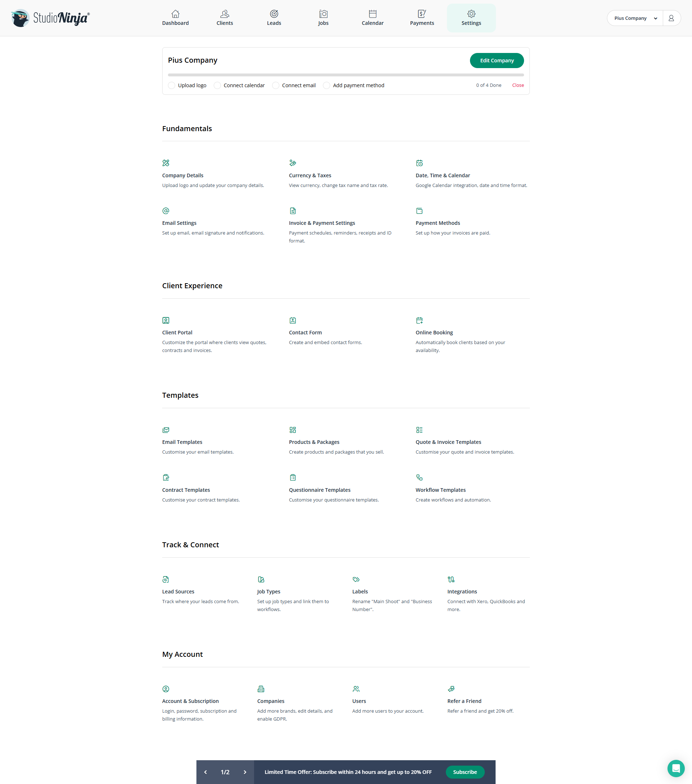692x784 pixels.
Task: Go to next offer banner slide
Action: pos(245,772)
